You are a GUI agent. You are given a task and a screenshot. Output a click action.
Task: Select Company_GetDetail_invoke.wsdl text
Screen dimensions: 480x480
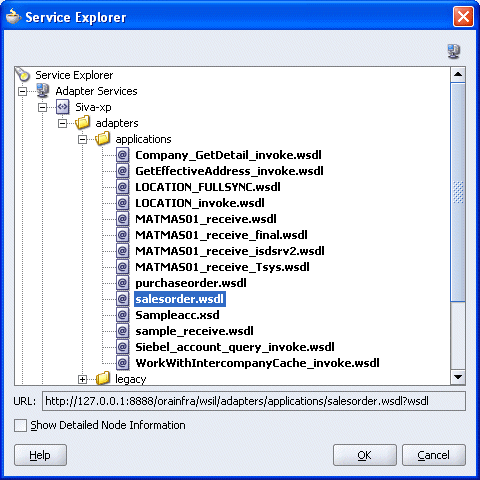point(228,155)
